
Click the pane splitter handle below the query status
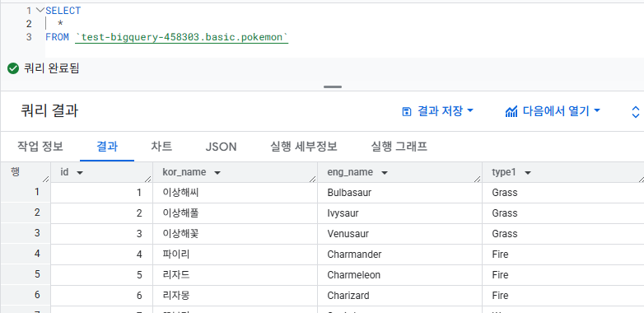click(333, 87)
